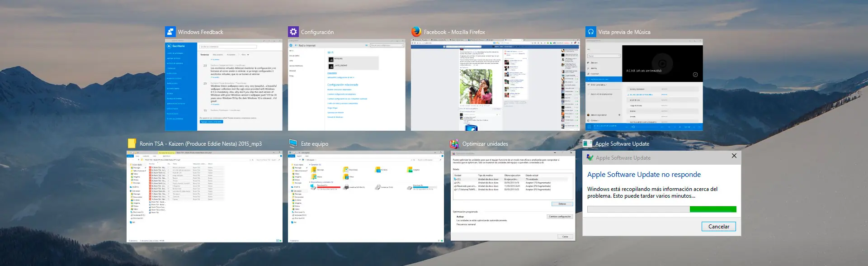Click the circled check icon on the Música album banner
This screenshot has width=868, height=266.
pyautogui.click(x=695, y=75)
